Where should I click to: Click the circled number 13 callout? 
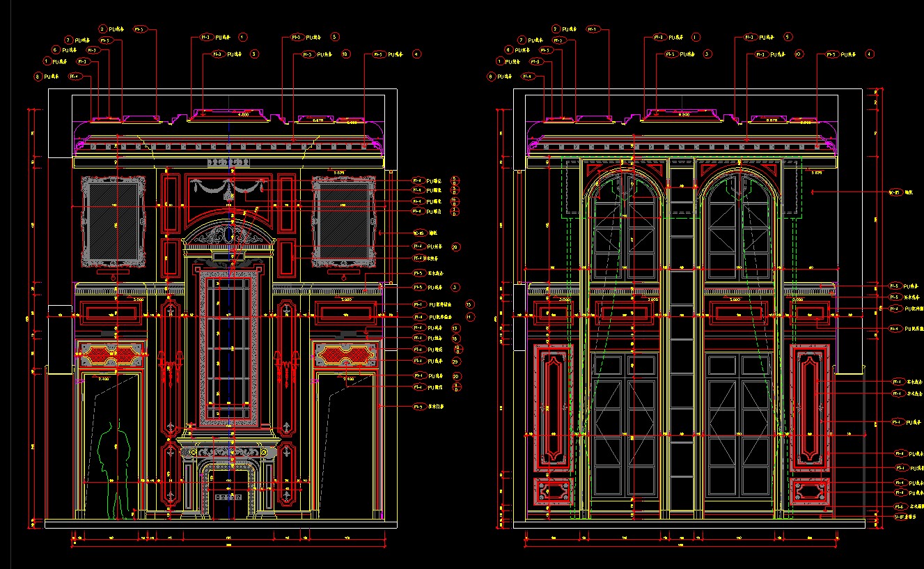coord(455,328)
